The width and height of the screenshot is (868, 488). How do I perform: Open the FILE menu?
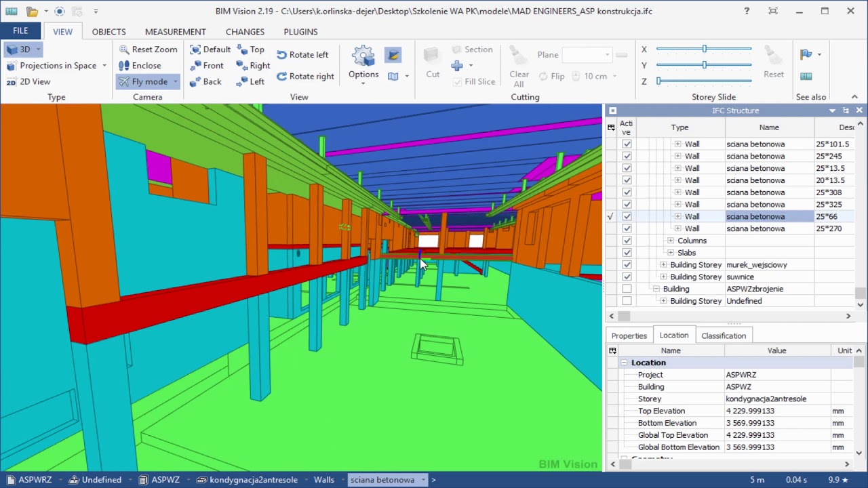coord(20,31)
